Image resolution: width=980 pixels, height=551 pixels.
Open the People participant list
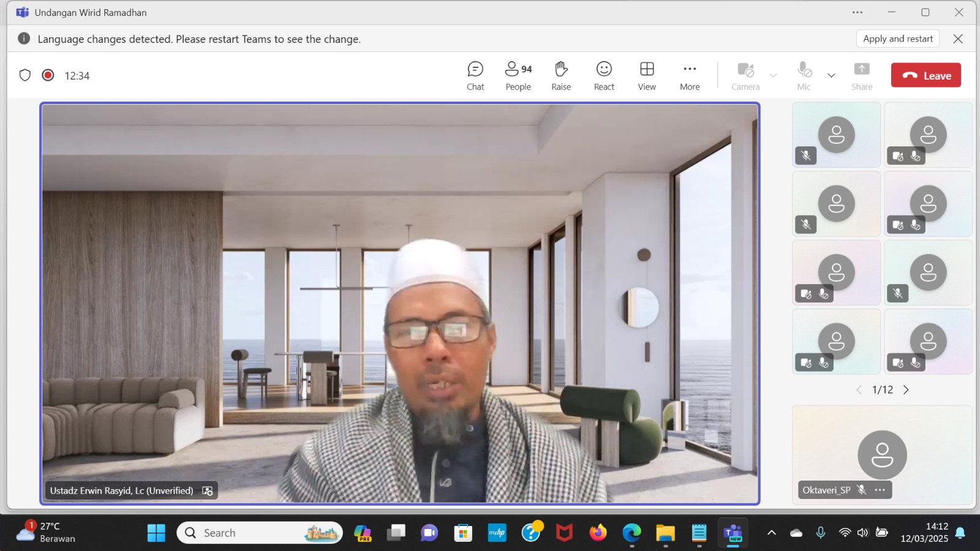pos(518,76)
